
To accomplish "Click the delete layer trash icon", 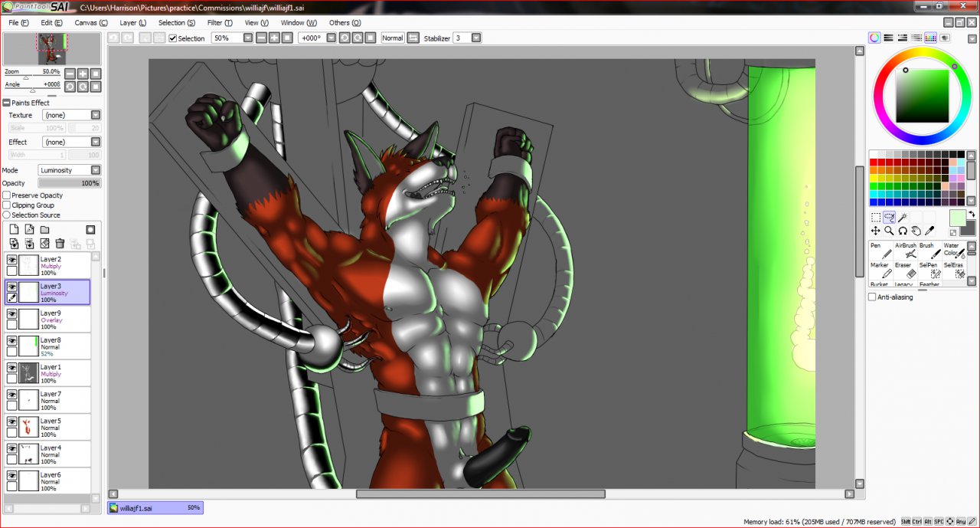I will [60, 244].
